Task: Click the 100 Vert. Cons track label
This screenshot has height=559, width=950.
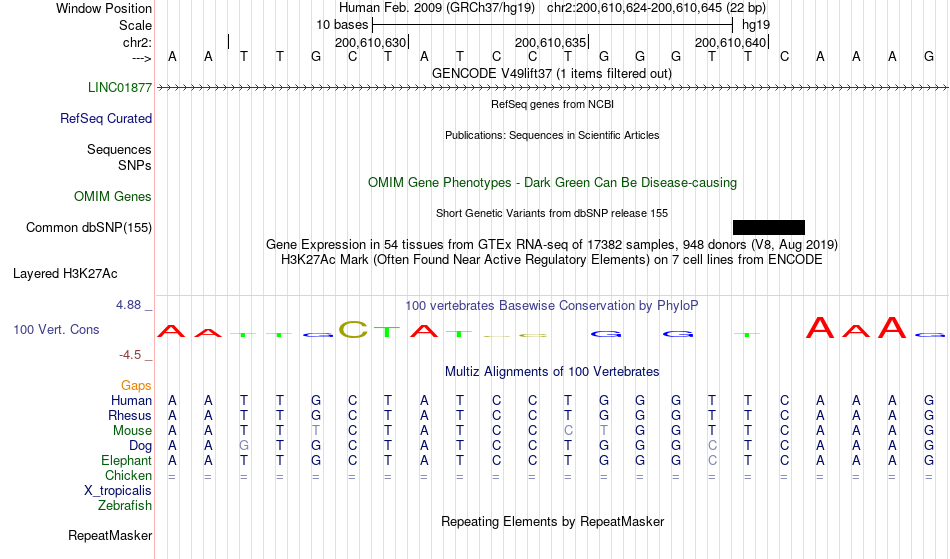Action: [x=56, y=329]
